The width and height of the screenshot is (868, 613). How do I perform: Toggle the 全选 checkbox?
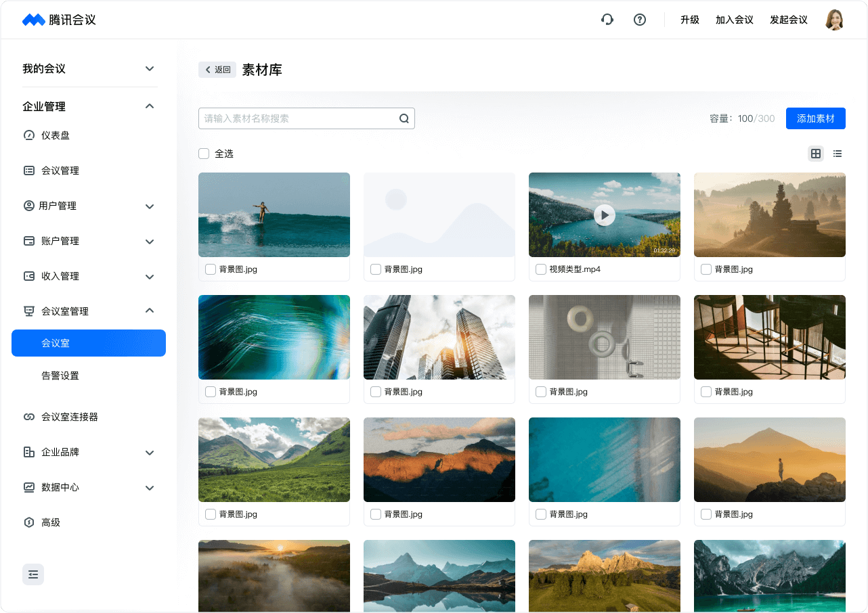point(204,154)
